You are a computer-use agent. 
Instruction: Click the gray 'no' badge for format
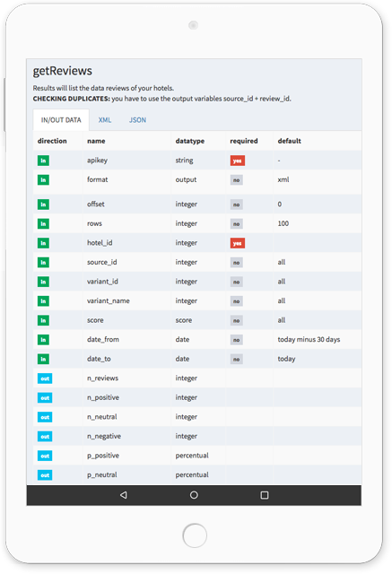click(237, 180)
